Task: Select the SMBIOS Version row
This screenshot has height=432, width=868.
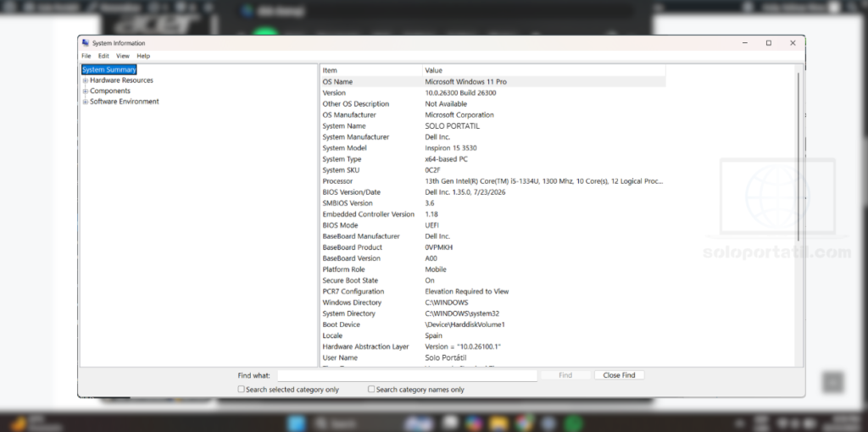Action: [492, 203]
